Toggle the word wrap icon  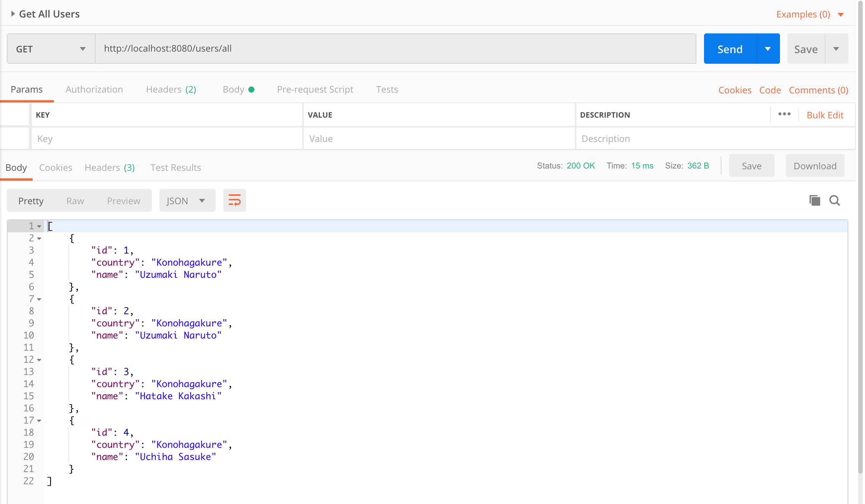pos(234,200)
